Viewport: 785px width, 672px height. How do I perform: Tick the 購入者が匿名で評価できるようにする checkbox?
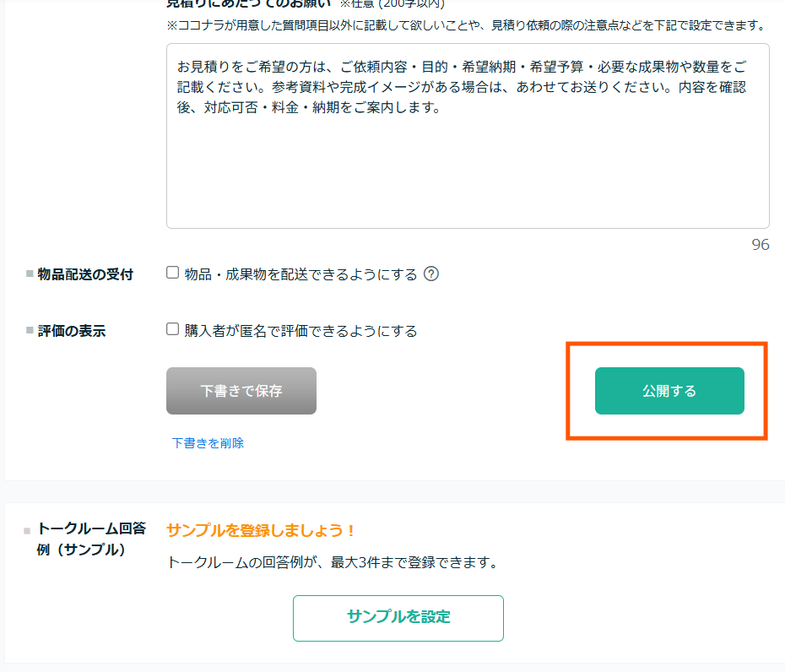point(173,329)
